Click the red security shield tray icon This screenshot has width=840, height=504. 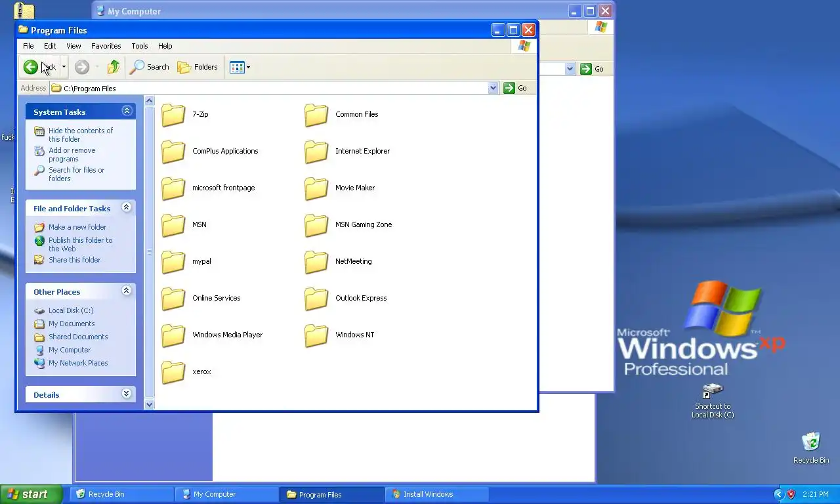pyautogui.click(x=791, y=494)
